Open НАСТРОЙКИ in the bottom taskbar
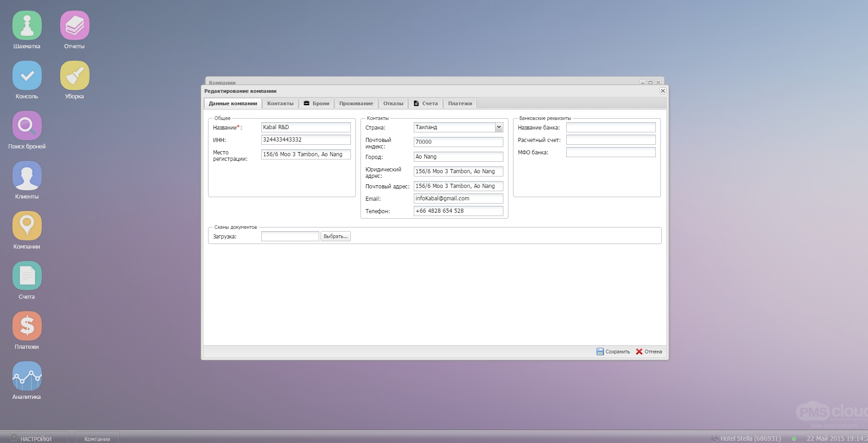Image resolution: width=868 pixels, height=443 pixels. click(31, 438)
